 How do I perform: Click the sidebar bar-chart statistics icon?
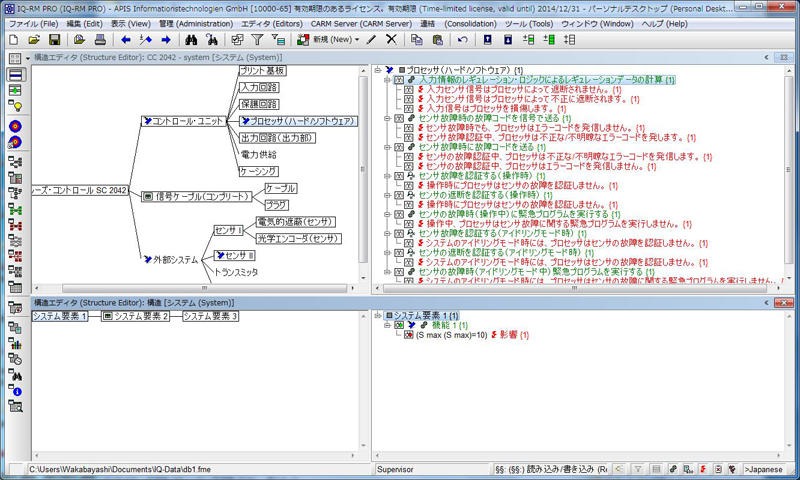click(15, 344)
